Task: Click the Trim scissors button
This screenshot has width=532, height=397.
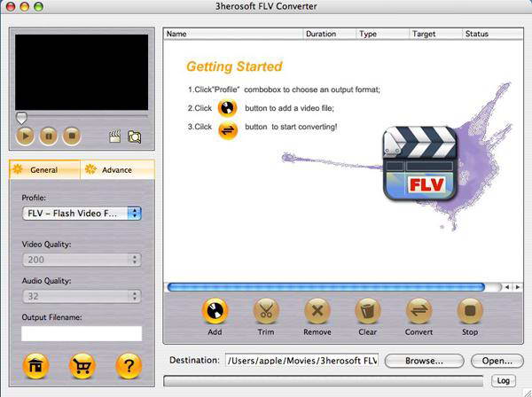Action: tap(266, 310)
